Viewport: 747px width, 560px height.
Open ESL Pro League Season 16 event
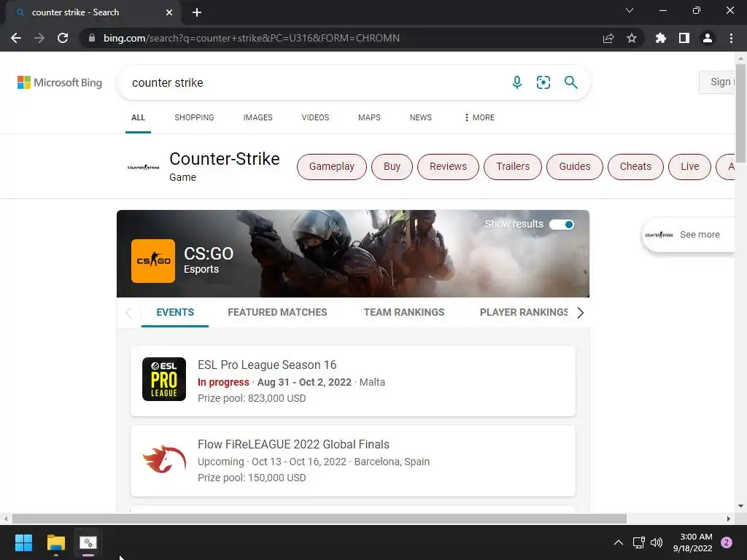pyautogui.click(x=353, y=381)
